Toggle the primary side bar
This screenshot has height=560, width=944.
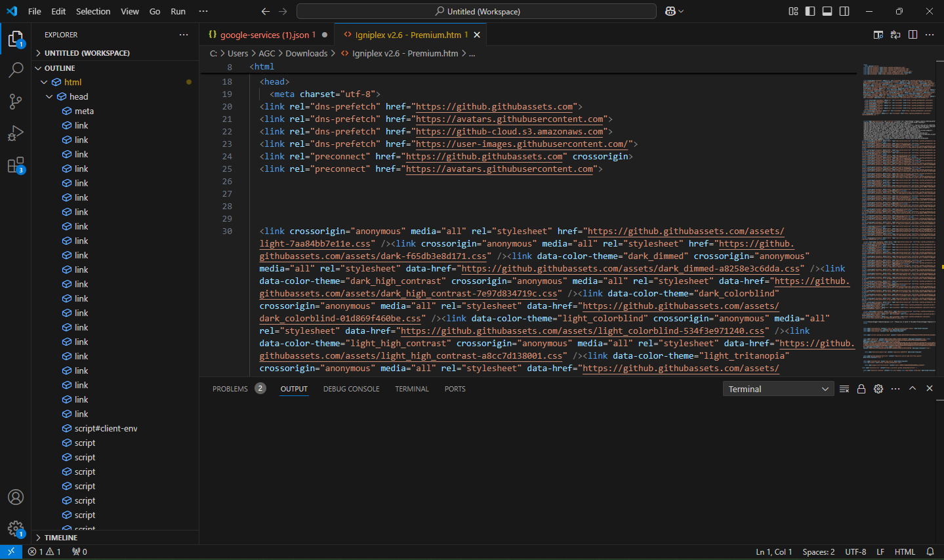pyautogui.click(x=810, y=11)
